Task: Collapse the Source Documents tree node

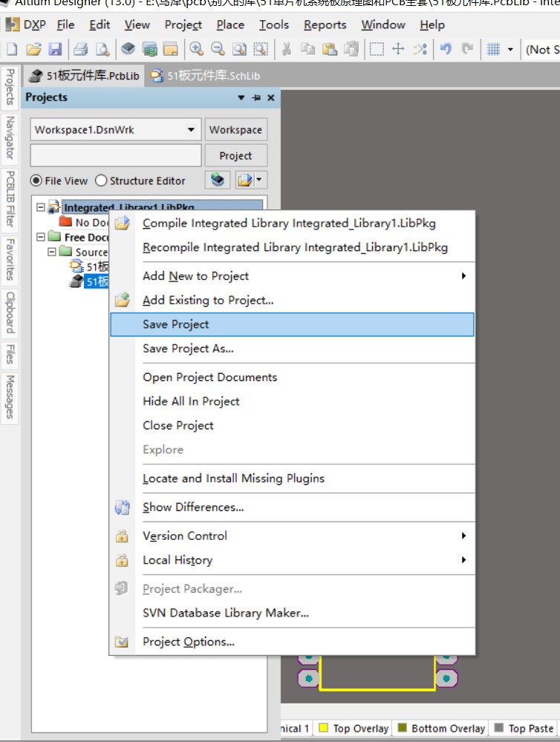Action: [x=51, y=252]
